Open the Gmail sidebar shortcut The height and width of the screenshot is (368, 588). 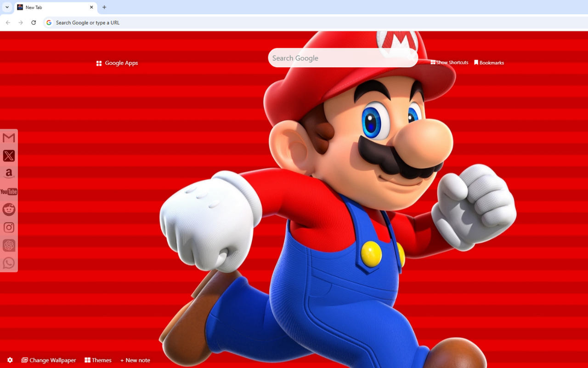9,138
